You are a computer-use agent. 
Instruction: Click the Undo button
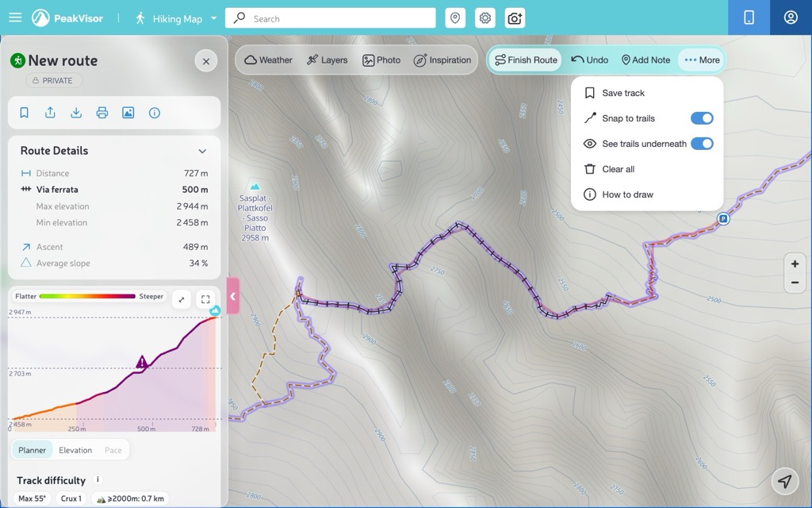click(590, 60)
